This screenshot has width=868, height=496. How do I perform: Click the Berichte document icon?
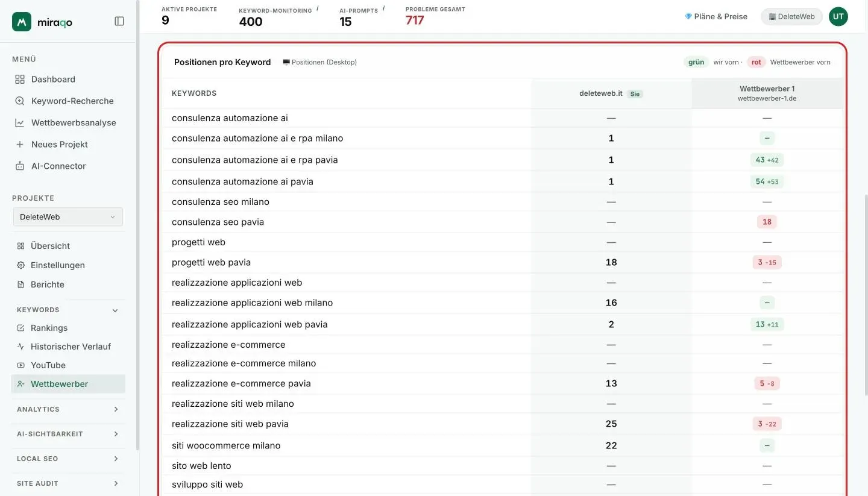[x=21, y=284]
